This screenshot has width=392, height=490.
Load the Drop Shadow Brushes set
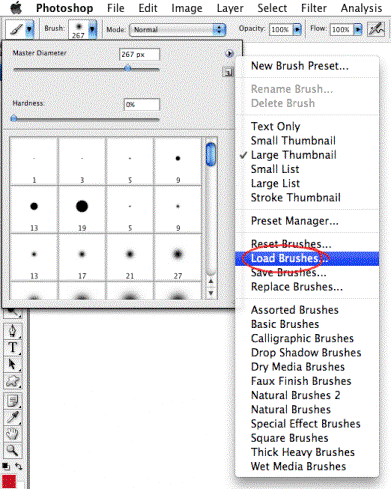tap(307, 353)
